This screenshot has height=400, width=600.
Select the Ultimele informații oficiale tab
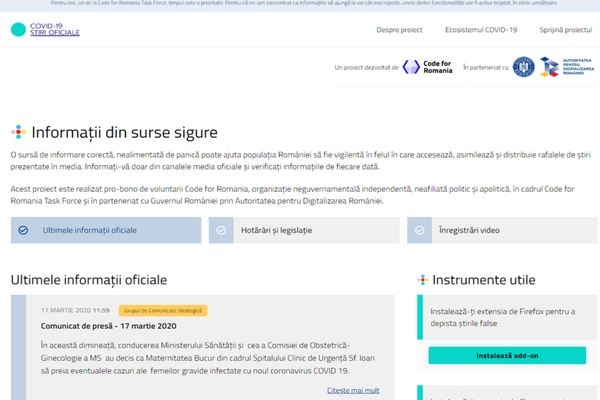pyautogui.click(x=106, y=230)
